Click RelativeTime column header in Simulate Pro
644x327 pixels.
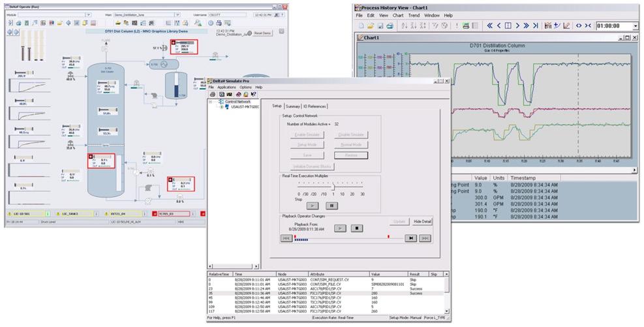[x=220, y=273]
